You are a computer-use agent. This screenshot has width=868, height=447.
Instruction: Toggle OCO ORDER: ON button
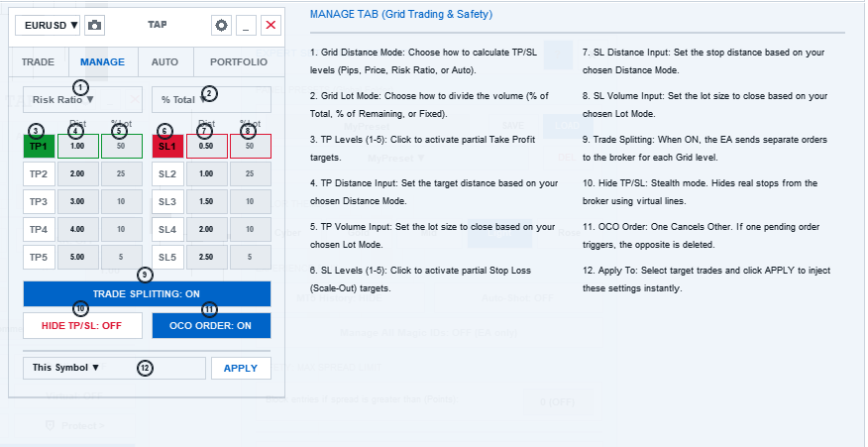[211, 326]
